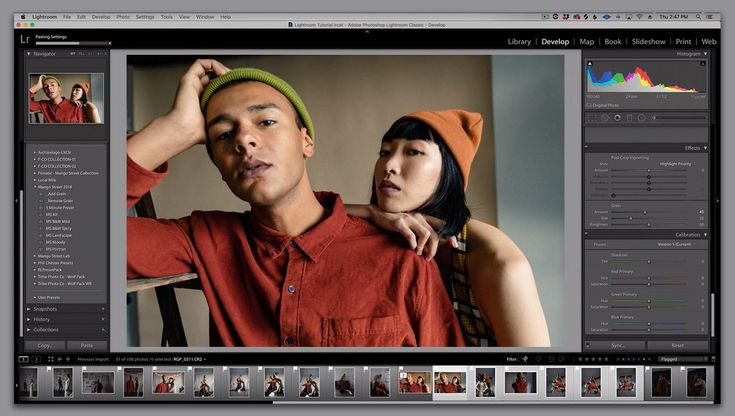
Task: Click the Reset button
Action: tap(677, 346)
